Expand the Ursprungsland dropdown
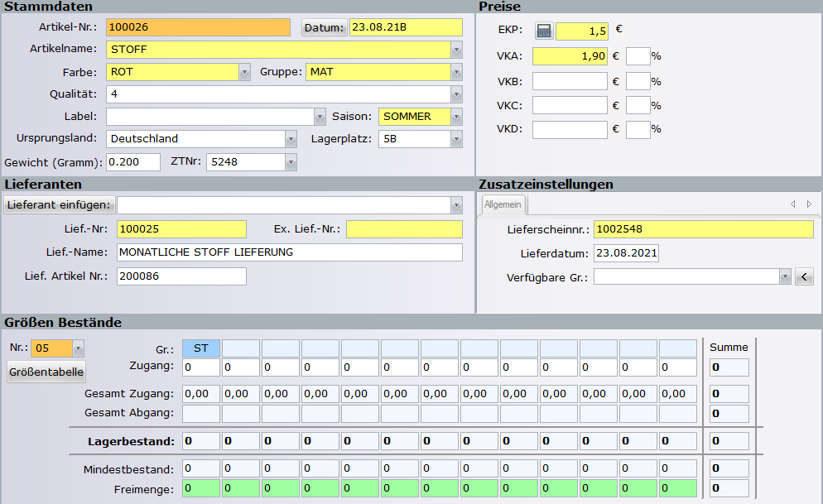This screenshot has height=504, width=823. point(291,139)
